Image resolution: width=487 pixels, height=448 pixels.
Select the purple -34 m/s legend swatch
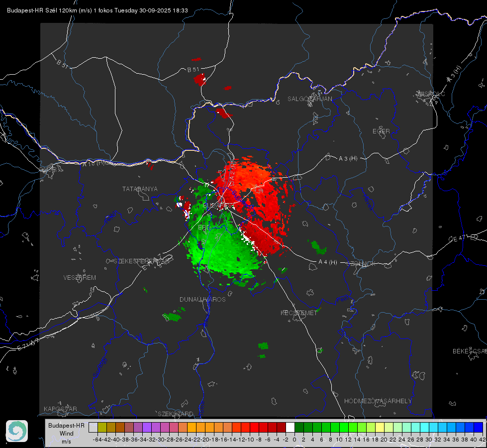point(147,427)
